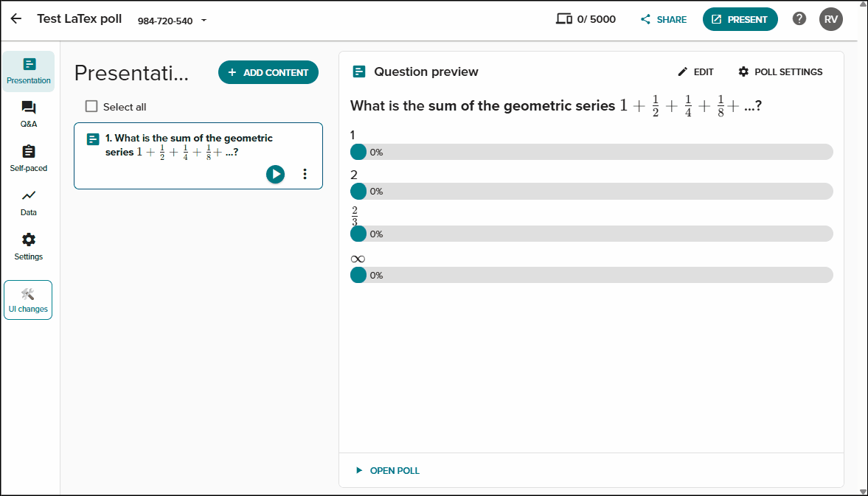Tick the Select all checkbox
This screenshot has width=868, height=496.
(x=91, y=106)
